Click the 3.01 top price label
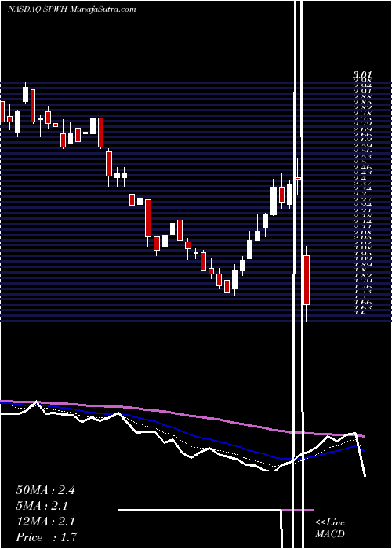This screenshot has height=549, width=392. tap(362, 75)
